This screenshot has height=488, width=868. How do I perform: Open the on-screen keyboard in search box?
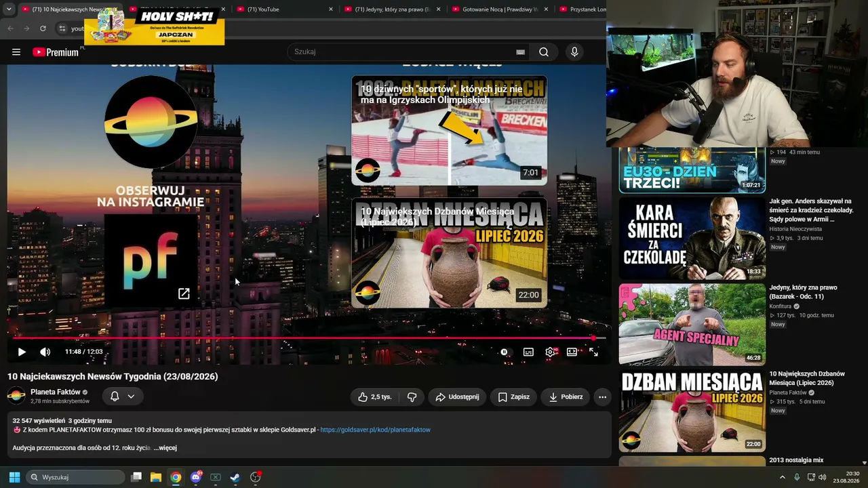(520, 52)
